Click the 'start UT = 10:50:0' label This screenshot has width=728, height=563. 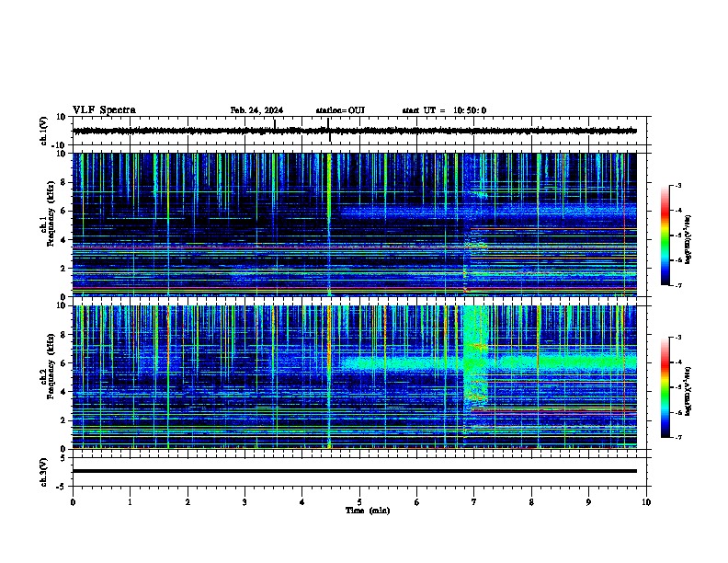444,110
